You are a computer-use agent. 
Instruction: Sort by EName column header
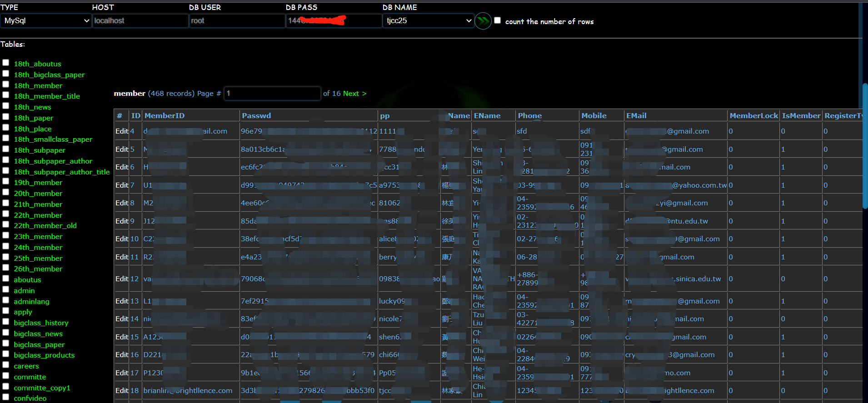487,115
